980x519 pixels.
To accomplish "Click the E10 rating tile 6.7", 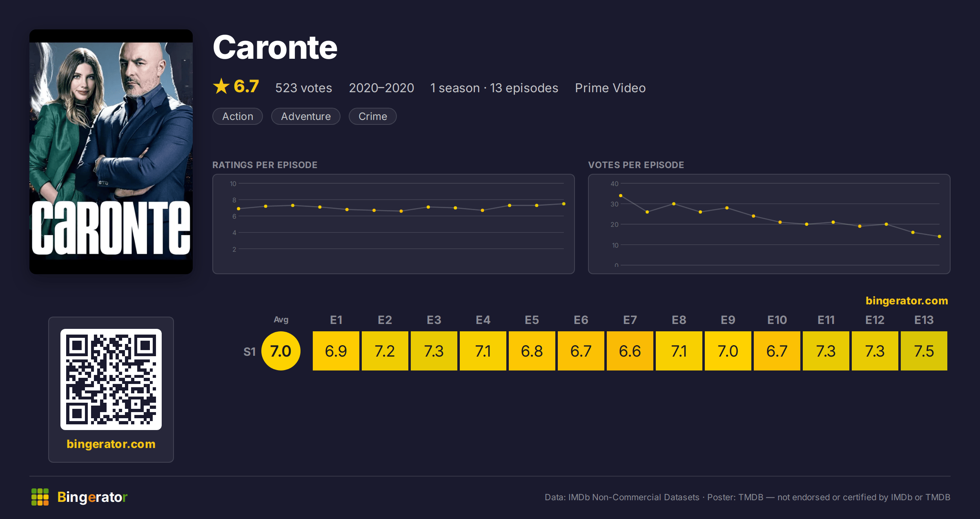I will pos(777,351).
